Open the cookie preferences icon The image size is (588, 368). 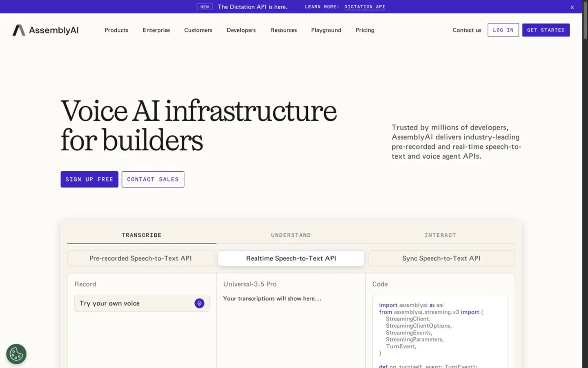[16, 354]
